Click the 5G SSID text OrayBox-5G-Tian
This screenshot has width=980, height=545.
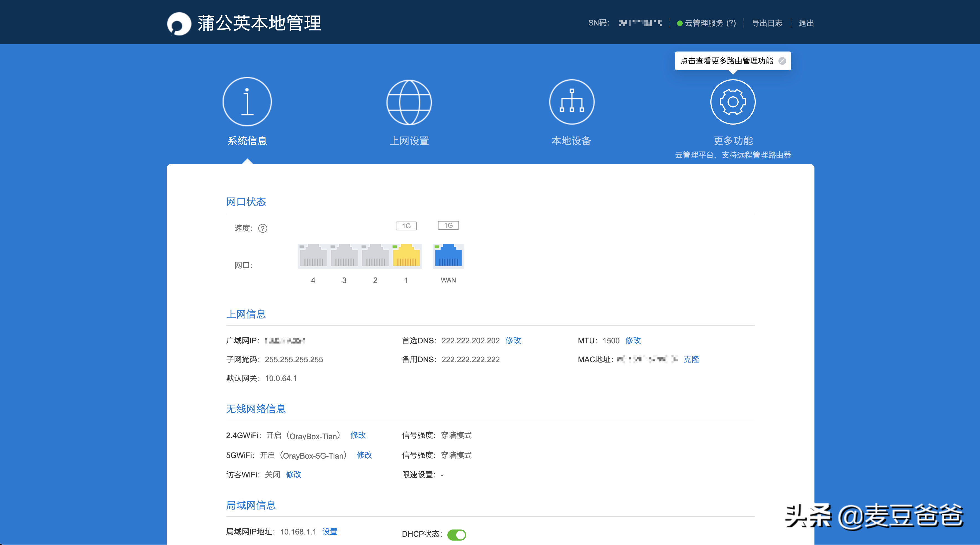coord(313,456)
